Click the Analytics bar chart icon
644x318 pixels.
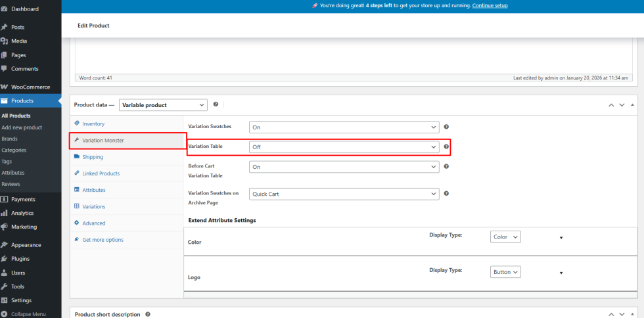(x=5, y=213)
